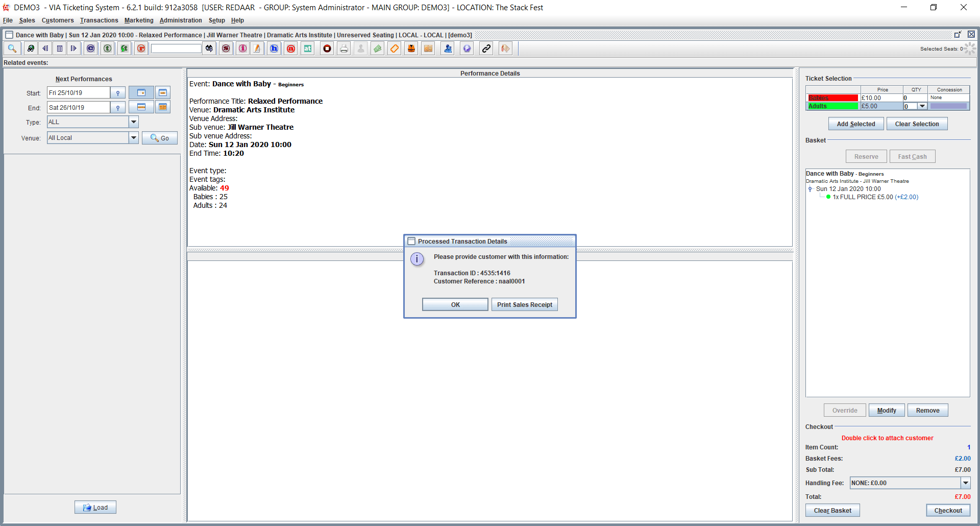Open the Type dropdown showing ALL
Screen dimensions: 980x526
[x=134, y=122]
